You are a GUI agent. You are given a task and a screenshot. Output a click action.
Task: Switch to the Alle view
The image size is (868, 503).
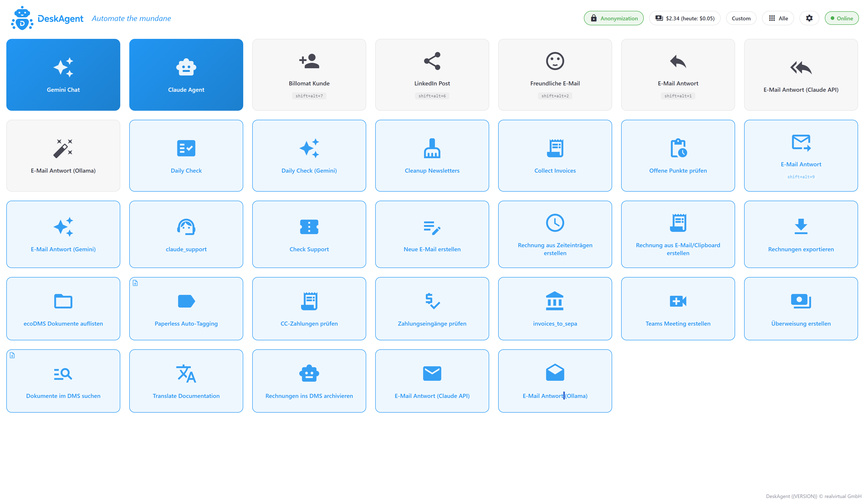pyautogui.click(x=778, y=18)
